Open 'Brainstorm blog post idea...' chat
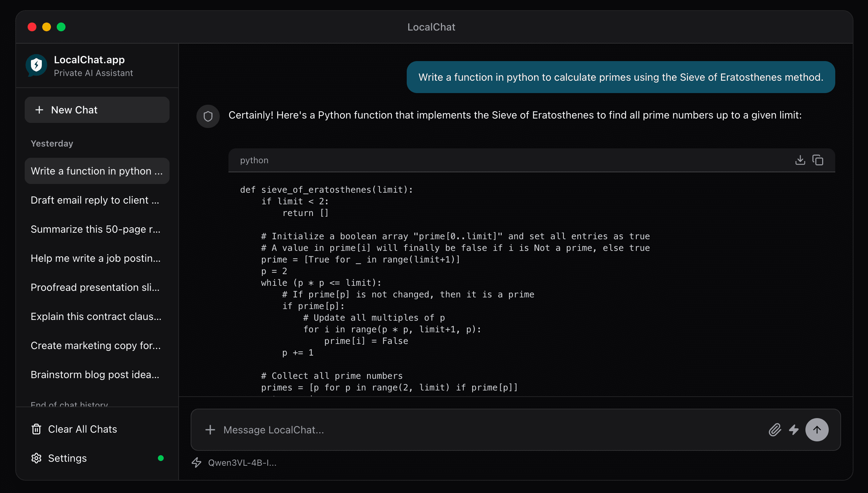The height and width of the screenshot is (493, 868). tap(97, 374)
